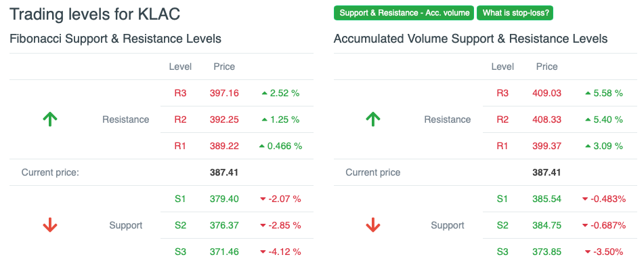This screenshot has width=644, height=276.
Task: Select the Accumulated Volume S3 price 373.85
Action: tap(546, 252)
